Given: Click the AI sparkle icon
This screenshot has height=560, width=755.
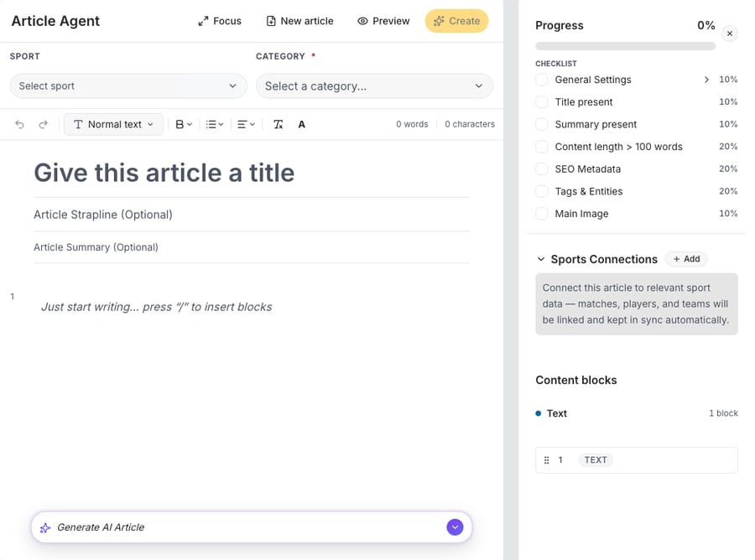Looking at the screenshot, I should (x=45, y=528).
